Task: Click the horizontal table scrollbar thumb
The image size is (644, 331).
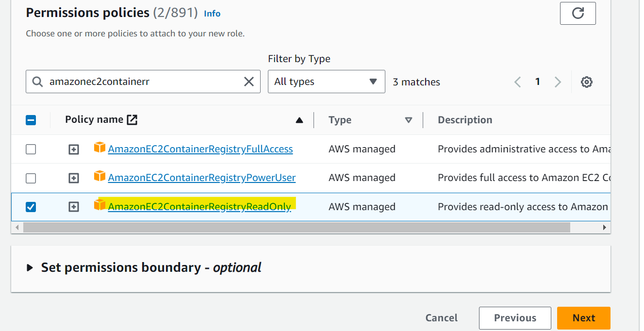Action: click(297, 227)
